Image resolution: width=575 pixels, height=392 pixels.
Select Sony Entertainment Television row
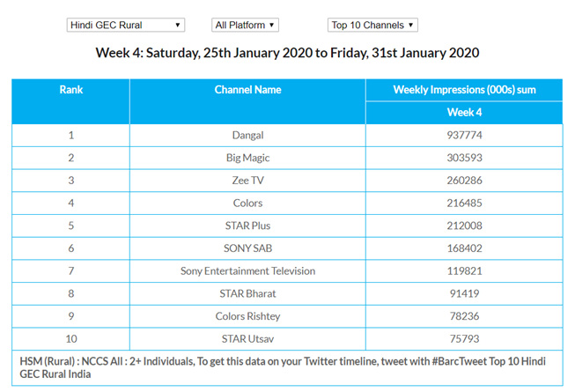[x=247, y=271]
